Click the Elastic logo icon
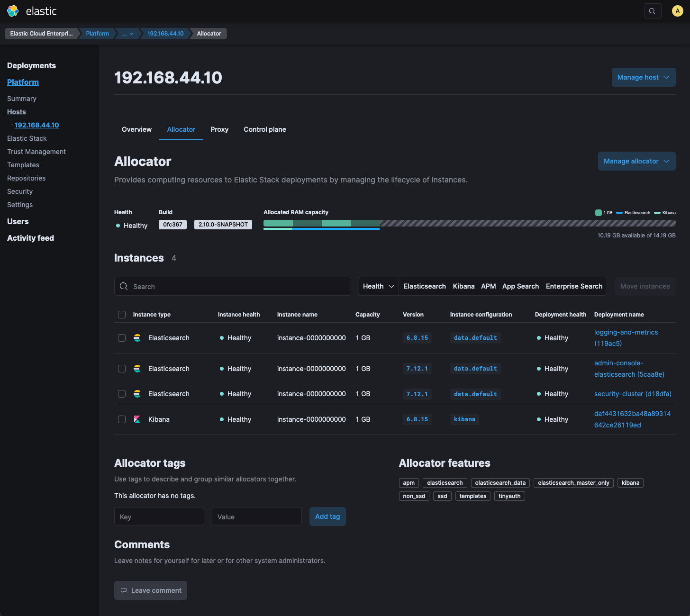 pos(13,11)
